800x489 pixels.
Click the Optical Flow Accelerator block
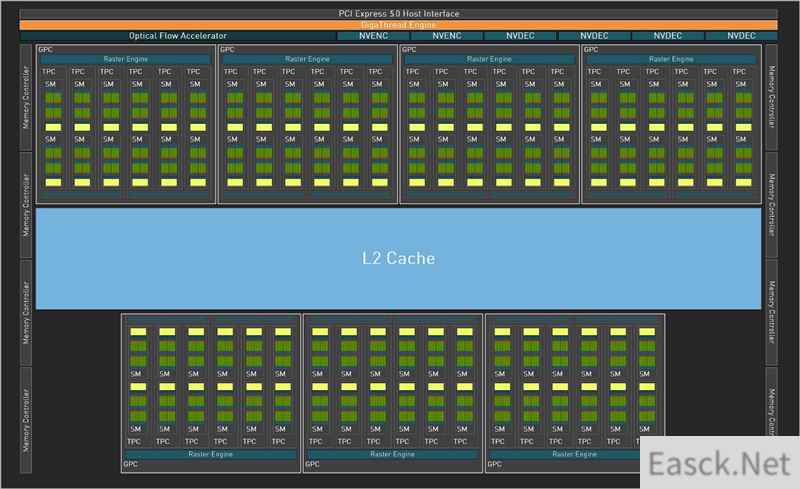click(178, 36)
